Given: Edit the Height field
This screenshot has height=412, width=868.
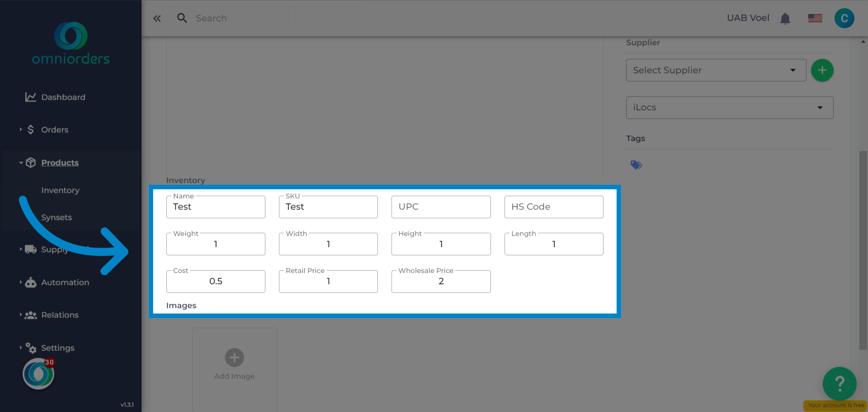Looking at the screenshot, I should pyautogui.click(x=441, y=244).
